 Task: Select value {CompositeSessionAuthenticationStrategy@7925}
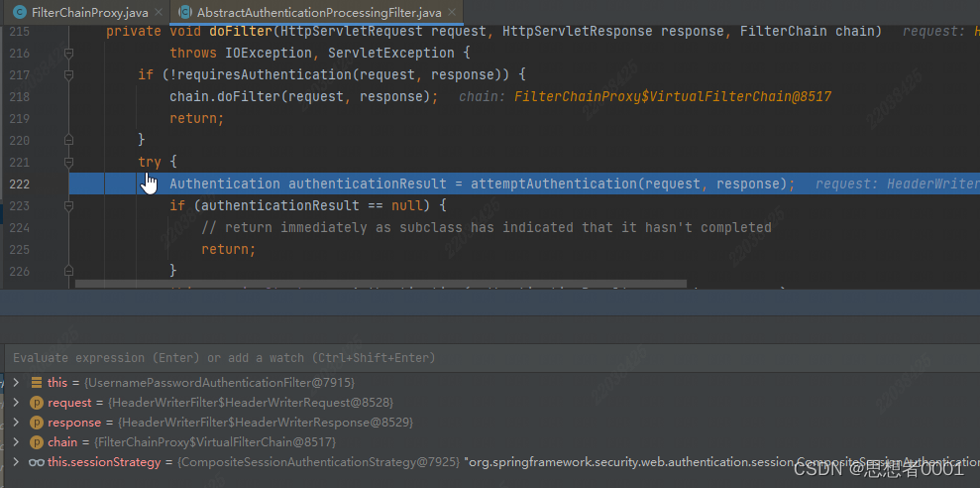coord(319,462)
